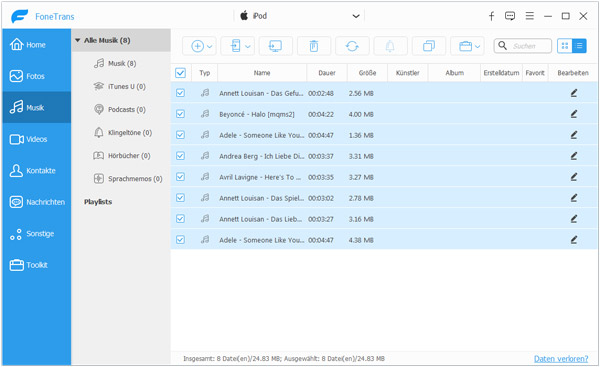Select Klingeltöne (0) category
The image size is (600, 367).
121,133
